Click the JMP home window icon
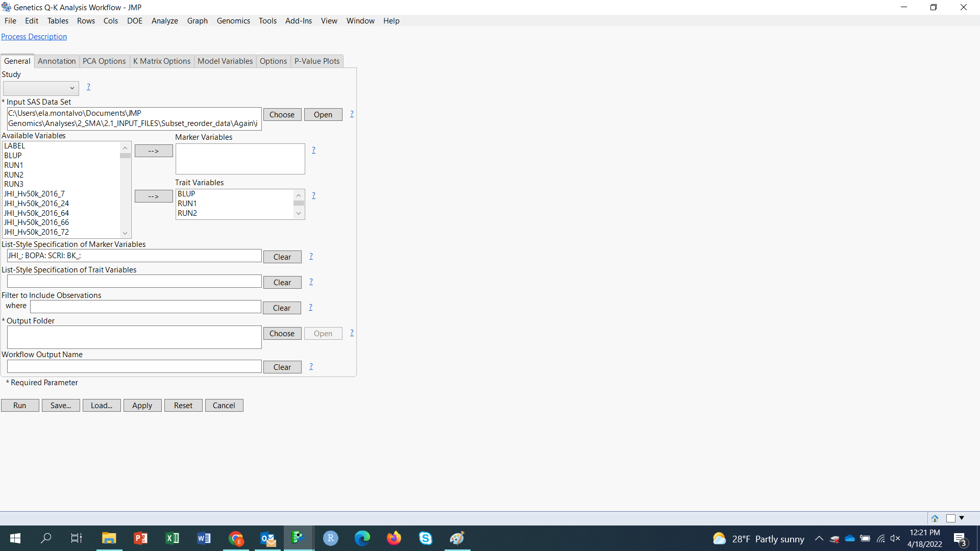Screen dimensions: 980x551 click(935, 518)
